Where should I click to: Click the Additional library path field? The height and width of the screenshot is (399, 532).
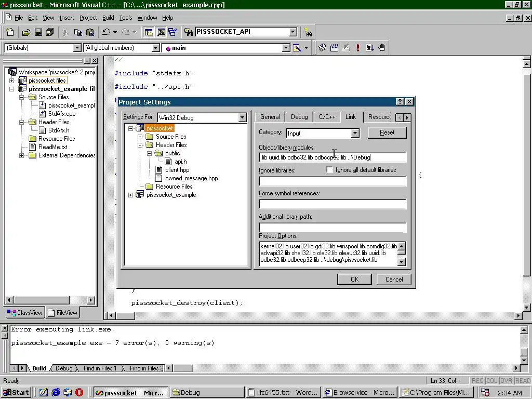332,228
